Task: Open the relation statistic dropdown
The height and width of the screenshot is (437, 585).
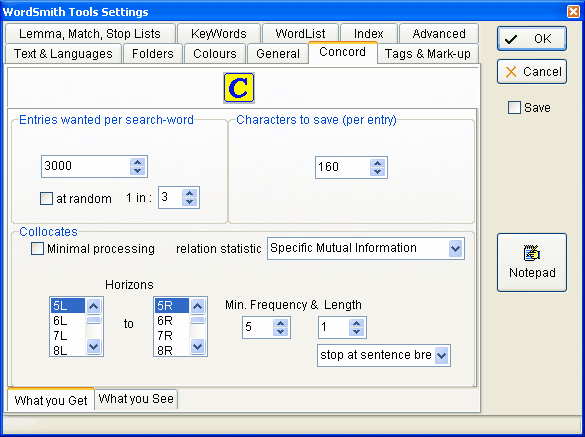Action: click(x=455, y=249)
